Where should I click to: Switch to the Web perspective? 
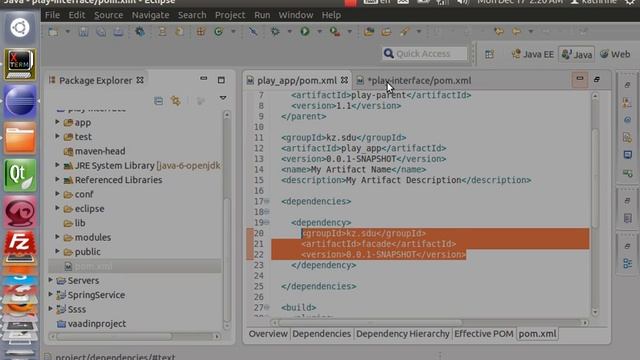tap(615, 54)
